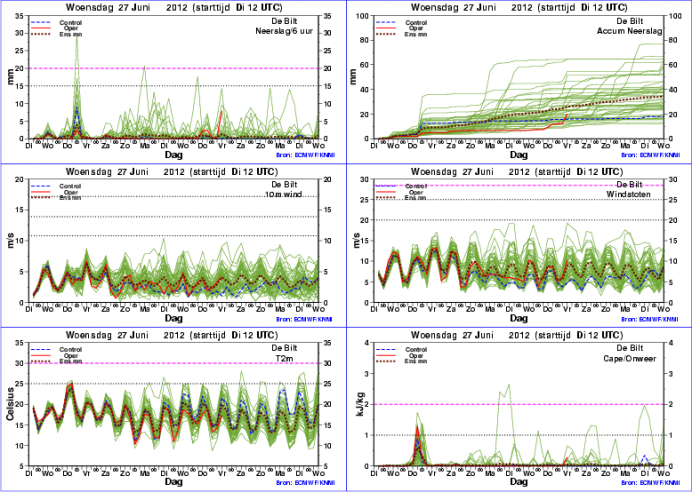Click 'De Bilt' station name in Neerslag/6 uur chart

pos(284,21)
